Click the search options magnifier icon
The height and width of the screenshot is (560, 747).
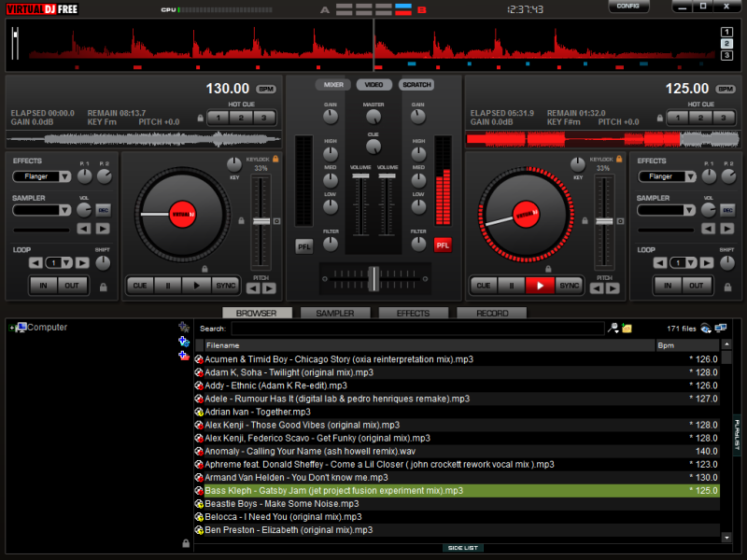613,329
